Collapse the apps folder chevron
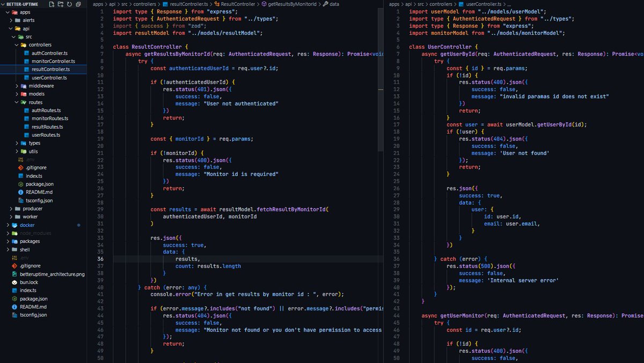The height and width of the screenshot is (363, 644). (8, 12)
